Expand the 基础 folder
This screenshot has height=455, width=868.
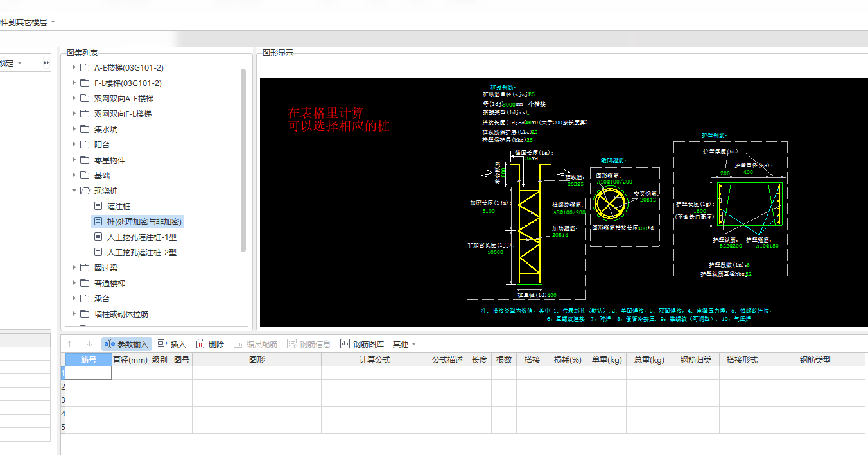coord(74,175)
